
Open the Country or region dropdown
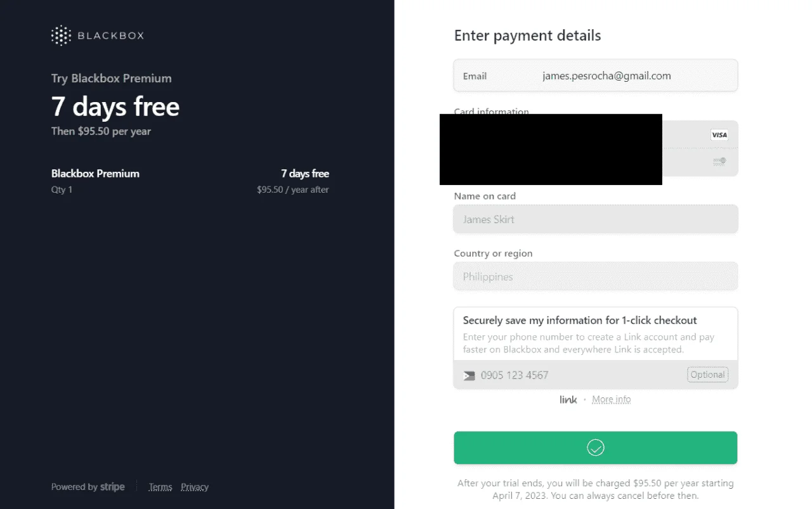tap(596, 276)
